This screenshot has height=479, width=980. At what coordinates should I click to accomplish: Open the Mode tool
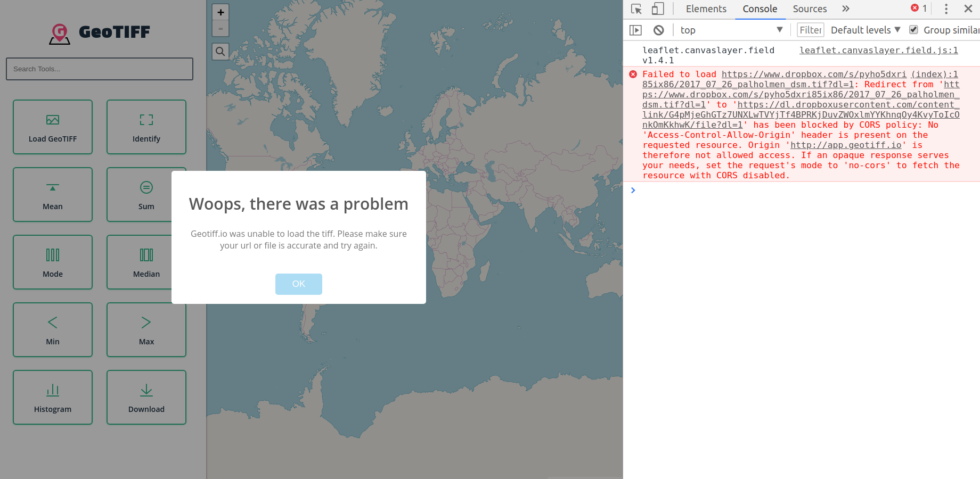(53, 262)
